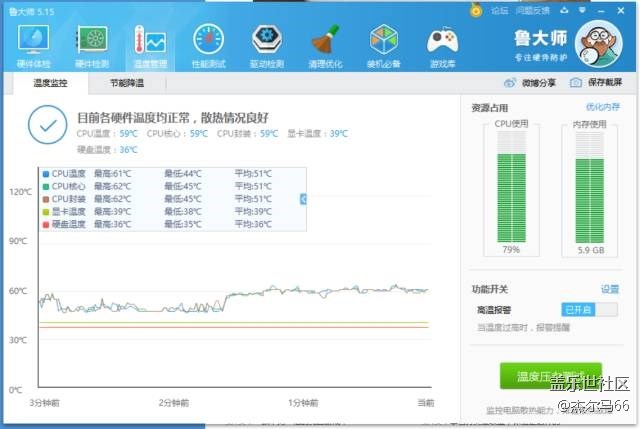The height and width of the screenshot is (429, 640).
Task: Click the 微博分享 Weibo share button
Action: click(x=530, y=83)
